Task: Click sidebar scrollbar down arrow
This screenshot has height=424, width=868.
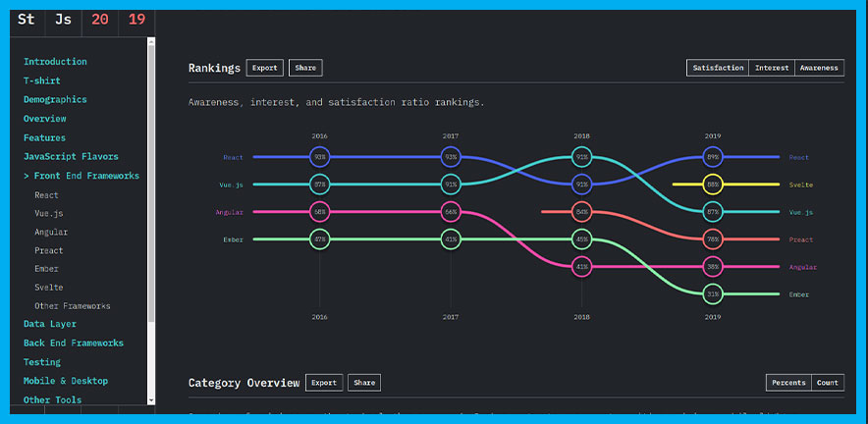Action: tap(151, 400)
